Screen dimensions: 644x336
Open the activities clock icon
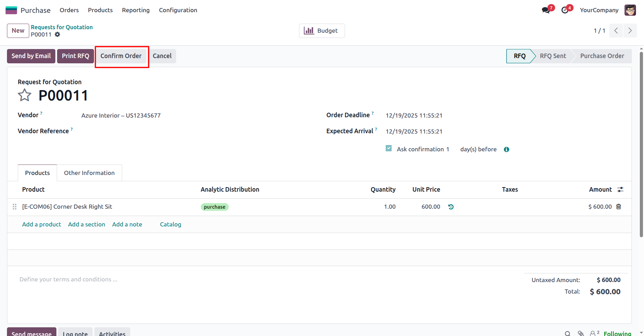click(565, 10)
